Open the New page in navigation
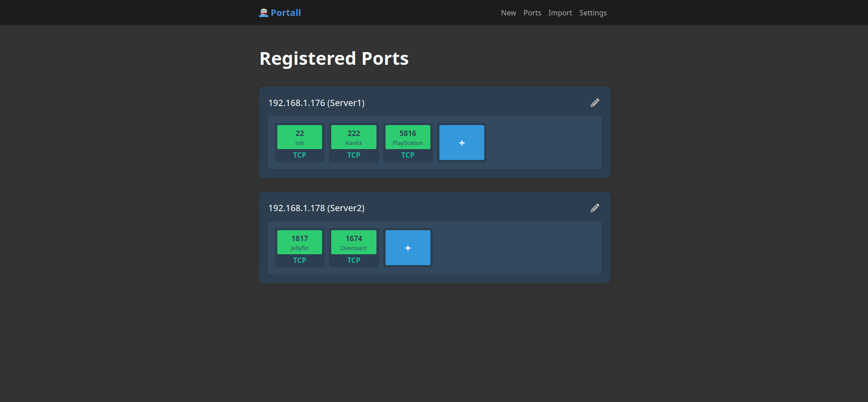The image size is (868, 402). pos(508,13)
